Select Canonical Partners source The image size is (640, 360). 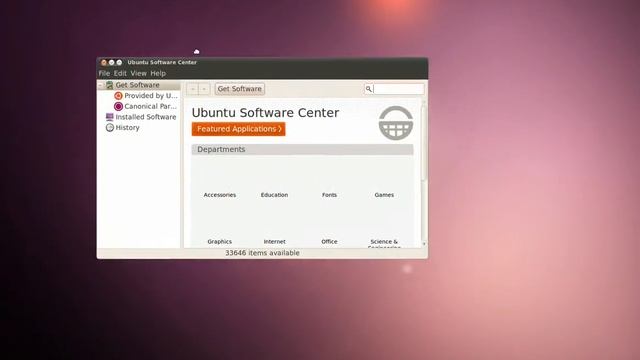pos(150,106)
